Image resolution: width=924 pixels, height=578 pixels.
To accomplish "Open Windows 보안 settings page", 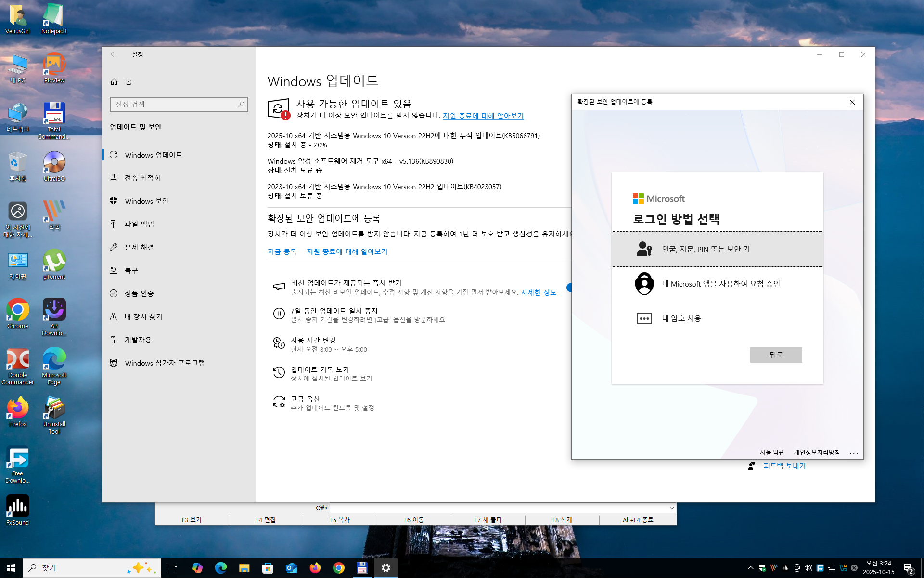I will click(x=179, y=201).
